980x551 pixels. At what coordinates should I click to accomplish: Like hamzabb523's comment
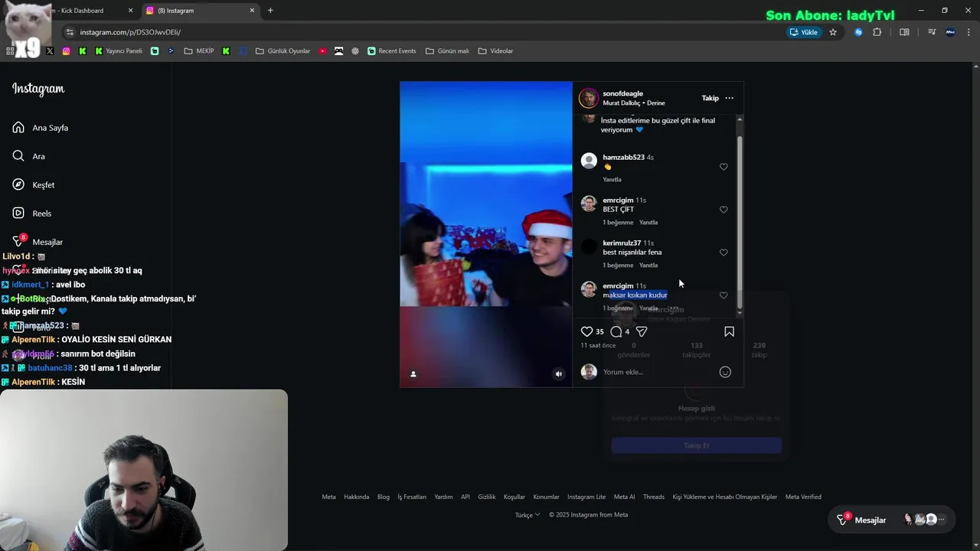(724, 167)
